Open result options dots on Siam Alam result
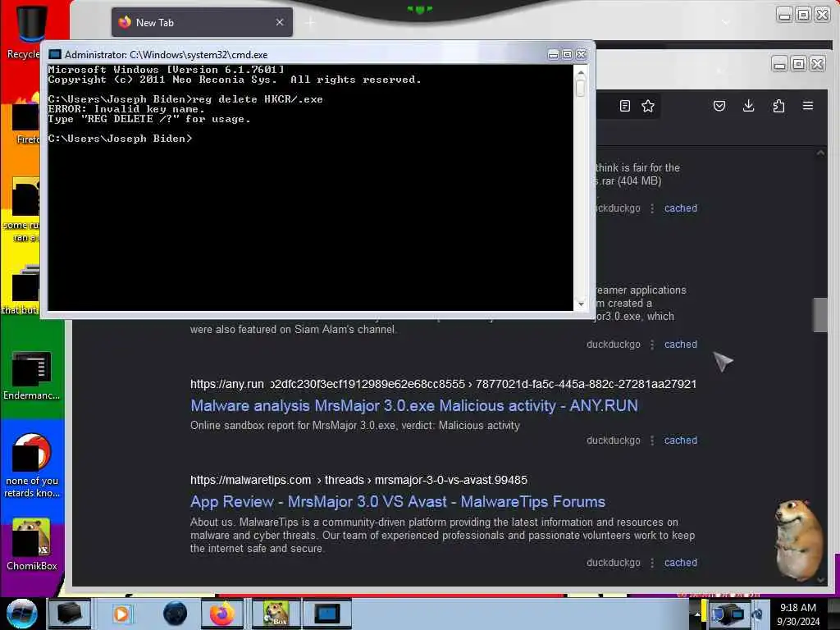This screenshot has width=840, height=630. coord(652,344)
